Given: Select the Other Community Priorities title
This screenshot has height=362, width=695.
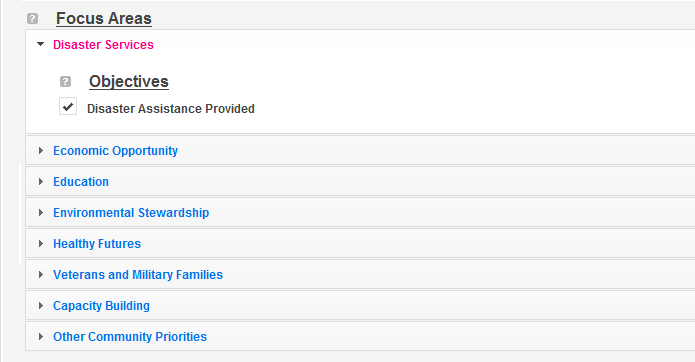Looking at the screenshot, I should (x=130, y=337).
